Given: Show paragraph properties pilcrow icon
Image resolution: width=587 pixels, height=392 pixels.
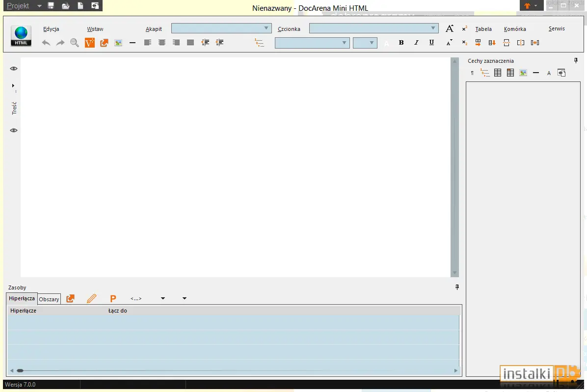Looking at the screenshot, I should click(x=472, y=73).
